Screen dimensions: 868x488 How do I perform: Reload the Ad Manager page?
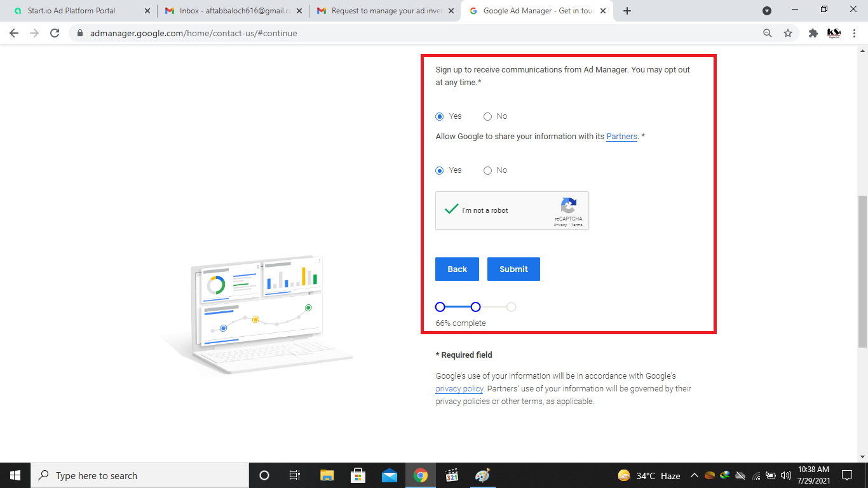[55, 33]
